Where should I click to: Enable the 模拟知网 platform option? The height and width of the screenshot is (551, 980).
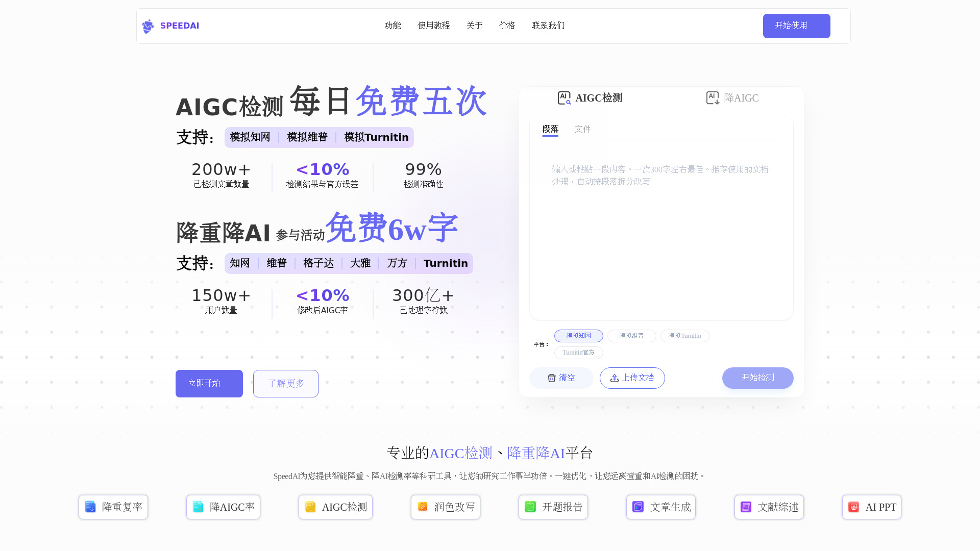click(x=578, y=336)
